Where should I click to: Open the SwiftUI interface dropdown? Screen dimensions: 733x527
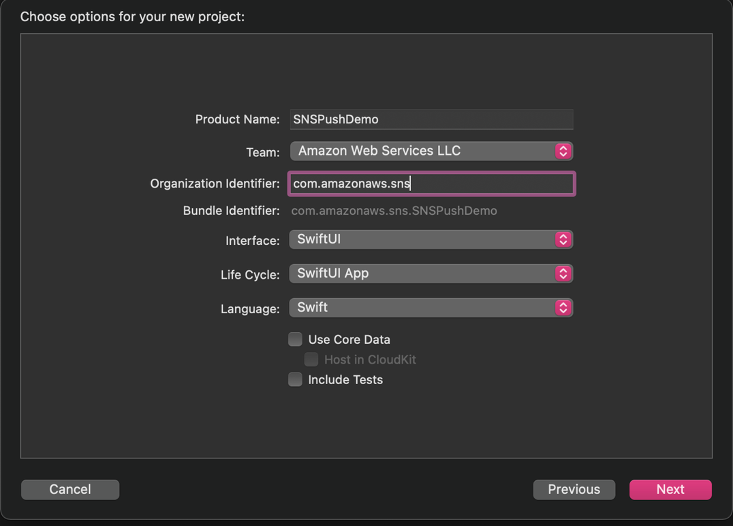[x=430, y=240]
